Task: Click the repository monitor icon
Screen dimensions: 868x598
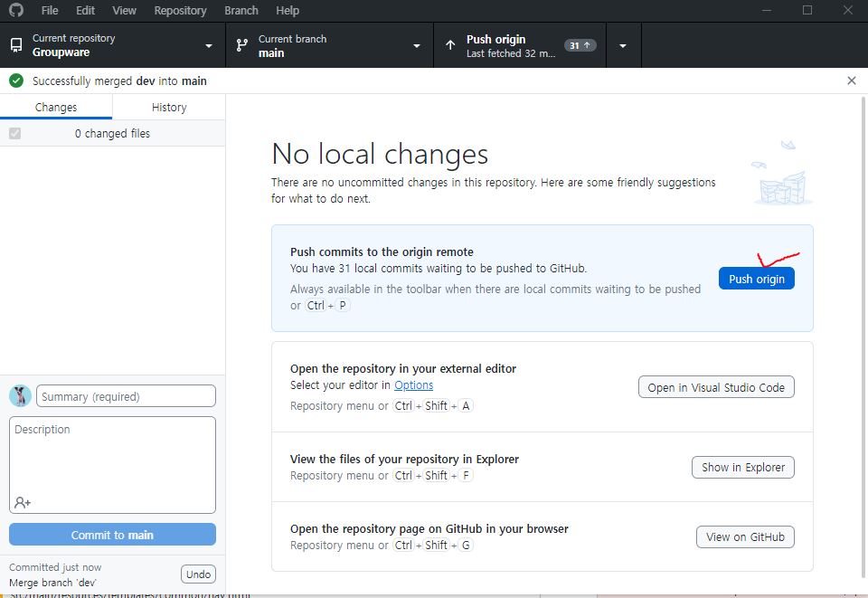Action: click(x=16, y=45)
